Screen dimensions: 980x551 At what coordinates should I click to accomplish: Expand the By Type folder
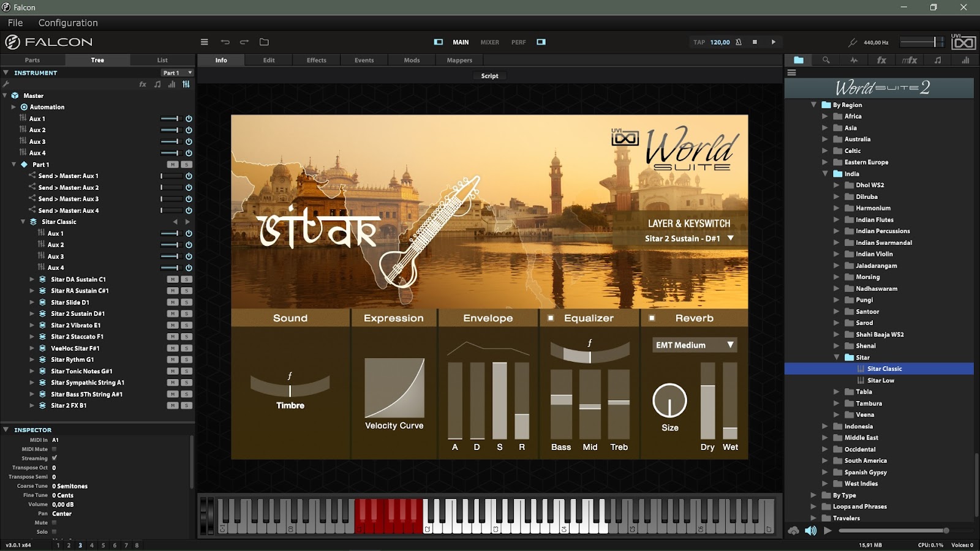click(x=813, y=495)
